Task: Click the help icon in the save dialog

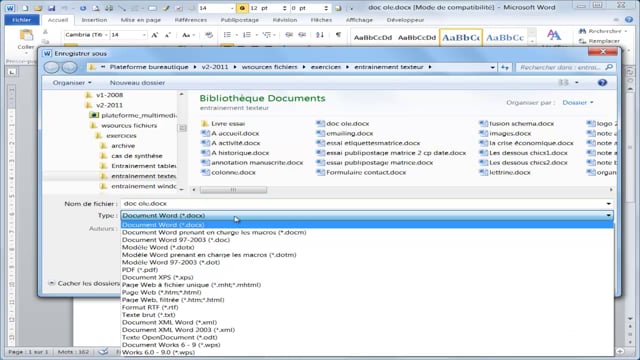Action: 602,83
